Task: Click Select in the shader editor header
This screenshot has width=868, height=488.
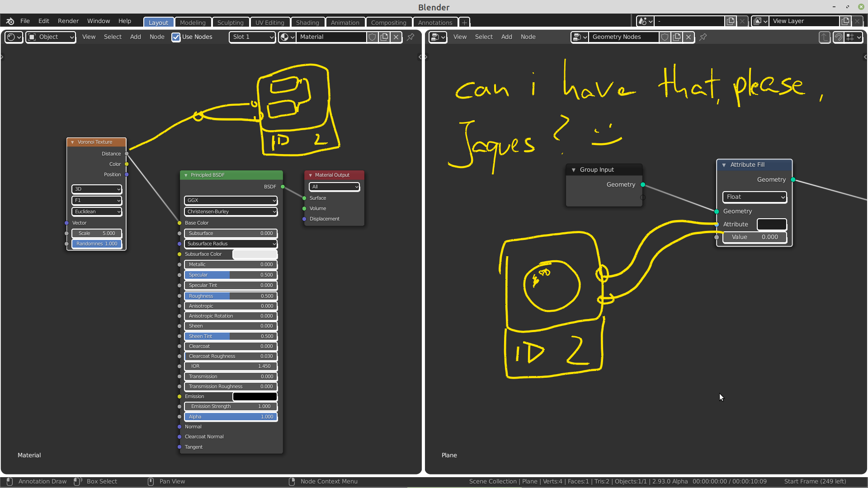Action: click(113, 37)
